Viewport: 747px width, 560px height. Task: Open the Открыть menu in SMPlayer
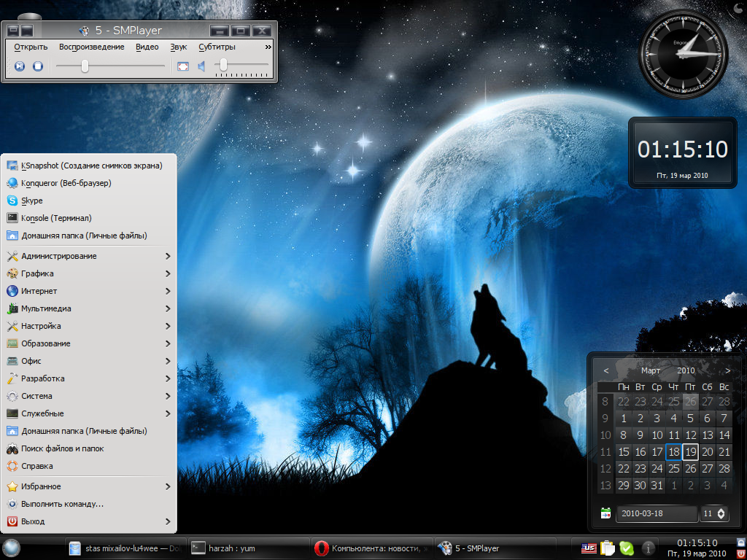pos(31,47)
